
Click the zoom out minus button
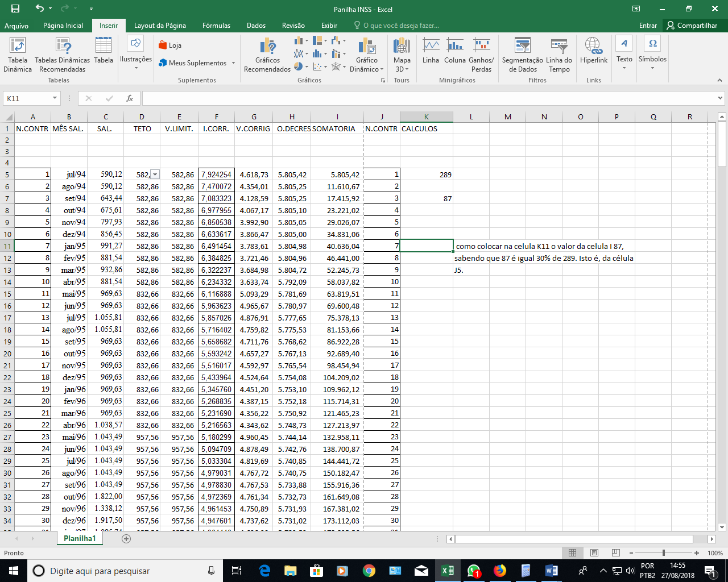point(631,552)
